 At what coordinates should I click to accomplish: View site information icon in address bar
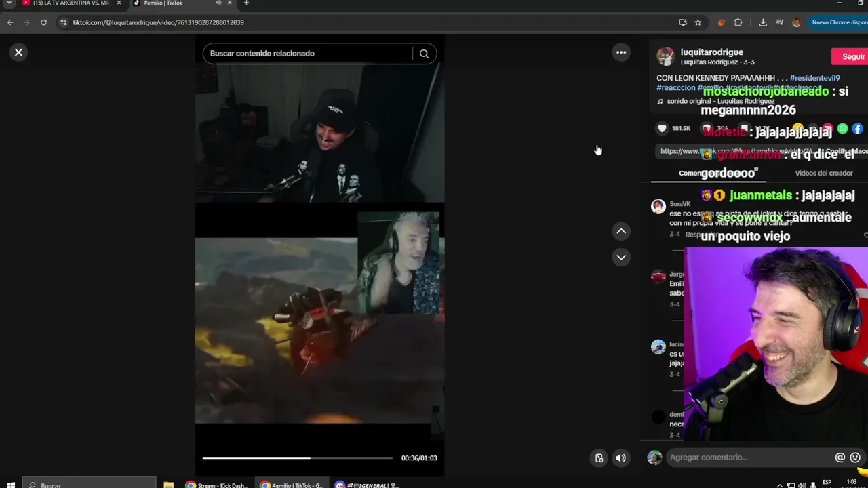click(x=64, y=22)
